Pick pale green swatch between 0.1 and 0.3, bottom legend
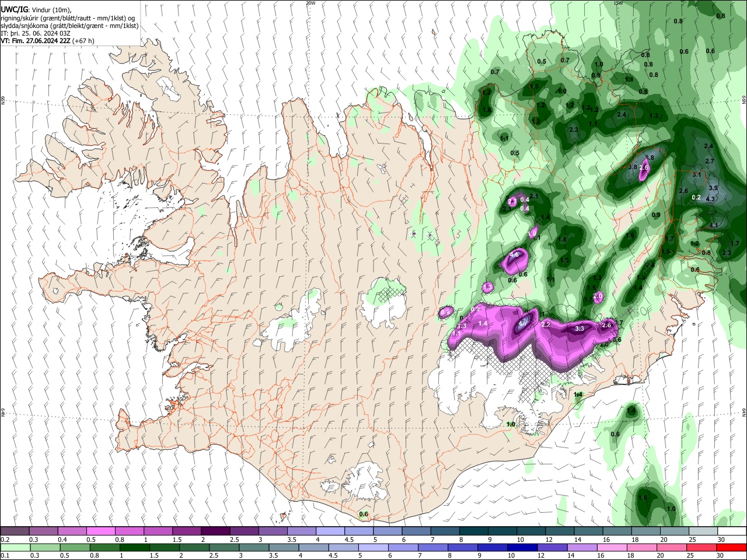Screen dimensions: 747x560 click(15, 548)
